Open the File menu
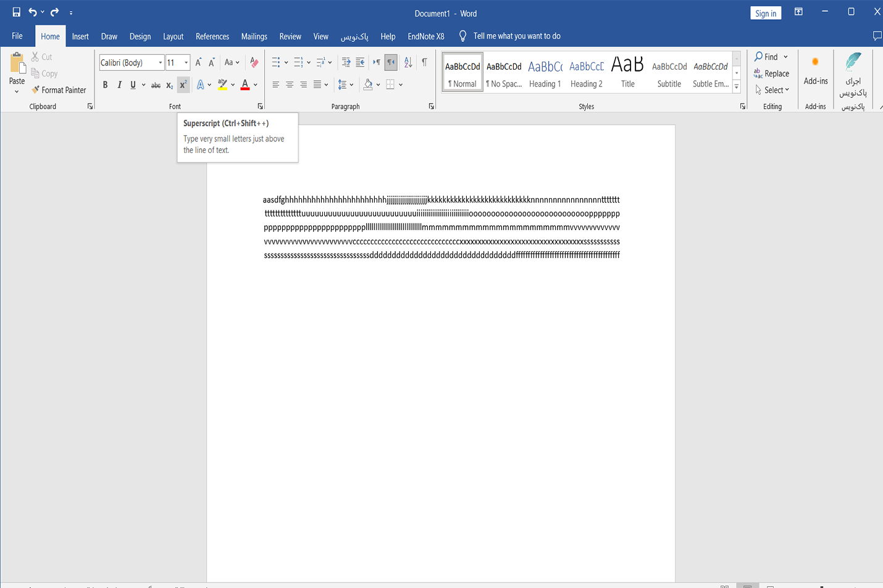Viewport: 883px width, 588px height. coord(17,36)
